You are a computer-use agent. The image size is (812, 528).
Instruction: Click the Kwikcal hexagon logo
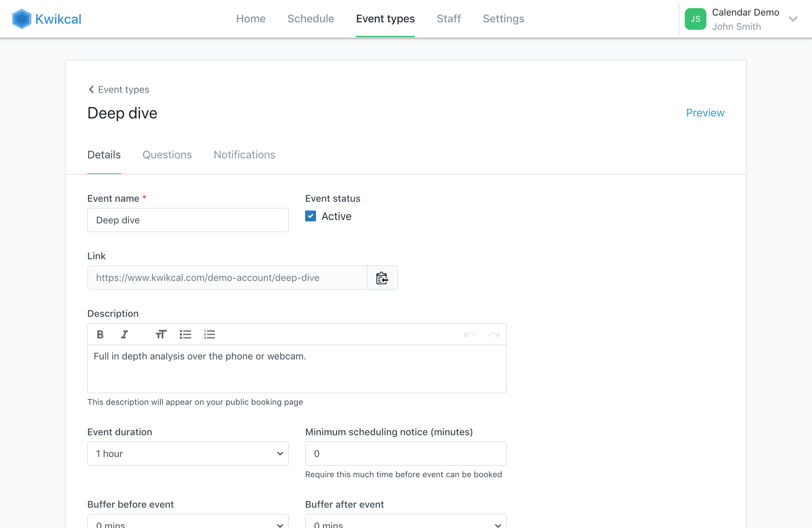click(x=22, y=19)
